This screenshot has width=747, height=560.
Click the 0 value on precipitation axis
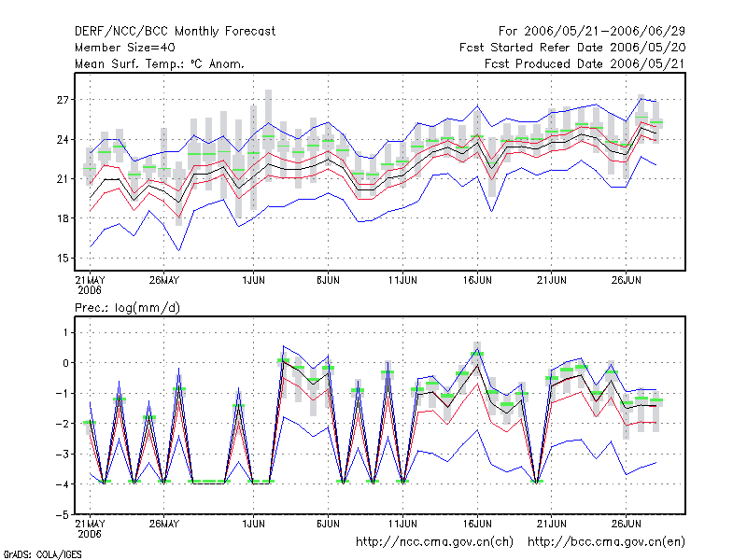point(65,363)
